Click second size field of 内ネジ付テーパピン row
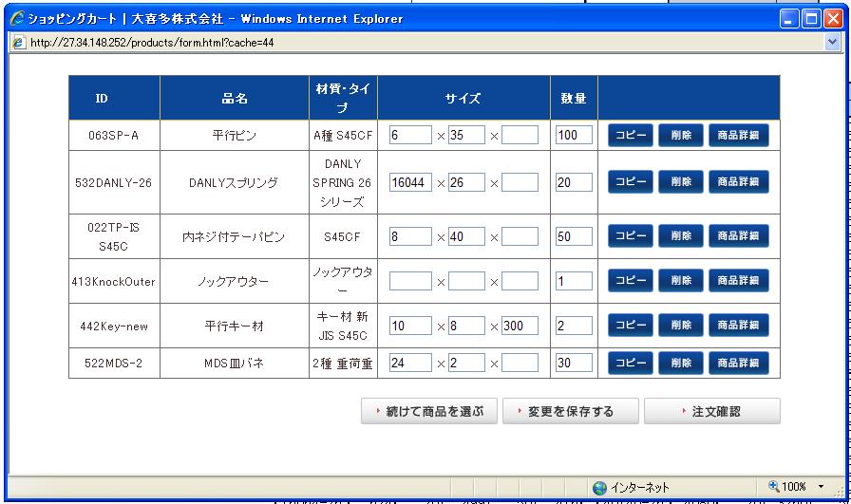The height and width of the screenshot is (504, 851). [466, 236]
